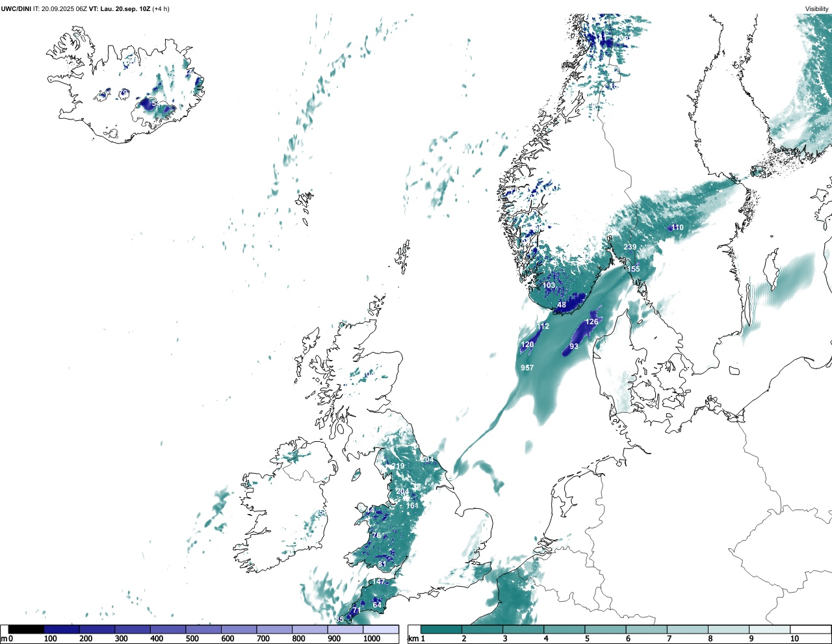The height and width of the screenshot is (644, 832).
Task: Click the '110' visibility value on map
Action: (x=677, y=227)
